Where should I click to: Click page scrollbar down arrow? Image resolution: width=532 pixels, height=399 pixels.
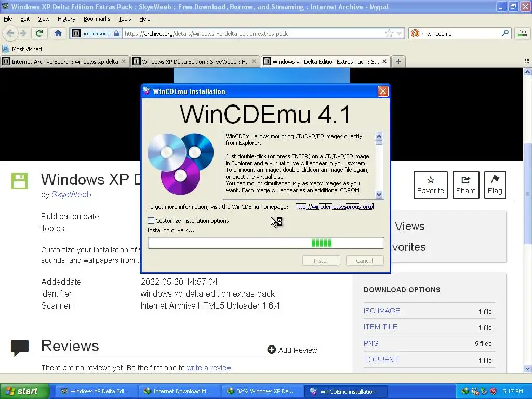(x=527, y=368)
